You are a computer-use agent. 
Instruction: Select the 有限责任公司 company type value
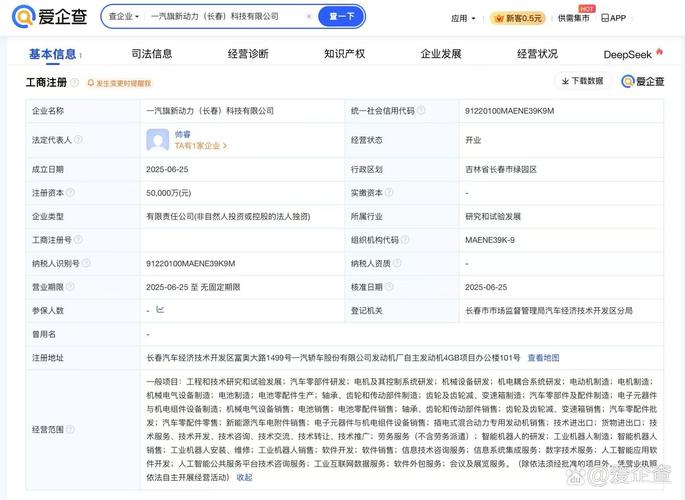click(x=228, y=217)
